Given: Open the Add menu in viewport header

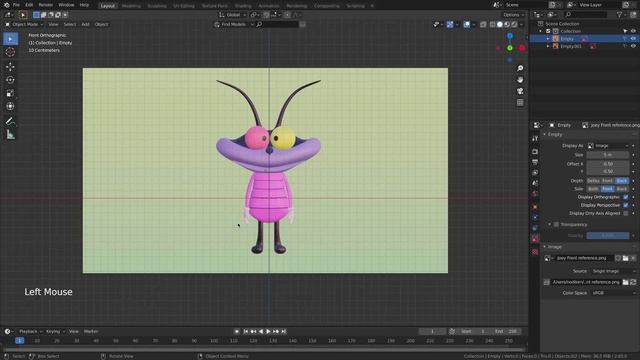Looking at the screenshot, I should 85,24.
